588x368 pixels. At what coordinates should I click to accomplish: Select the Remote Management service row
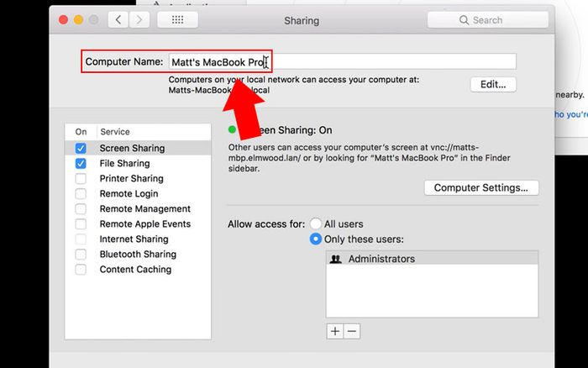pos(138,208)
